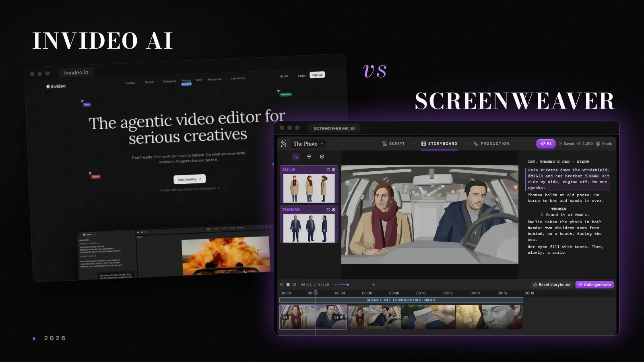Open the Models menu on invideo

(151, 82)
